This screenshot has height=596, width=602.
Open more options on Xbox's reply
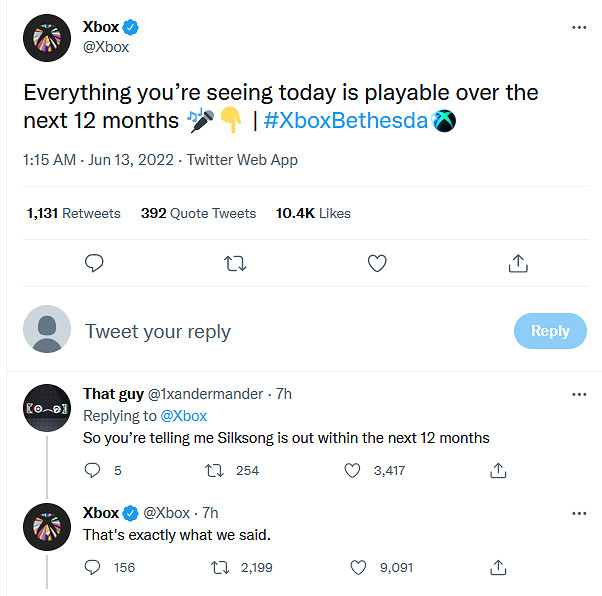(579, 513)
